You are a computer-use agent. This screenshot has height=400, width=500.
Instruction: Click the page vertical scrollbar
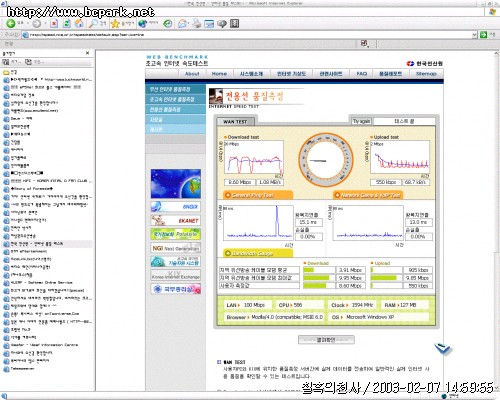click(x=496, y=220)
